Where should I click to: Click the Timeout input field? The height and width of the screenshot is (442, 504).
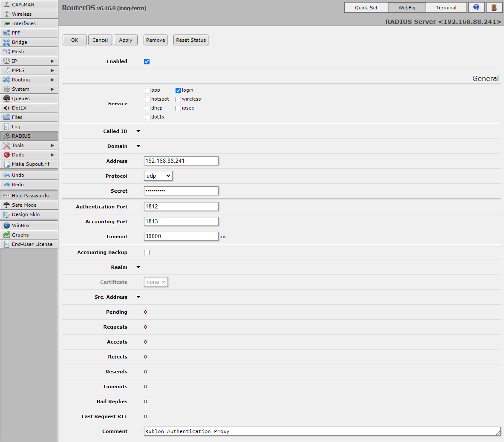[181, 237]
